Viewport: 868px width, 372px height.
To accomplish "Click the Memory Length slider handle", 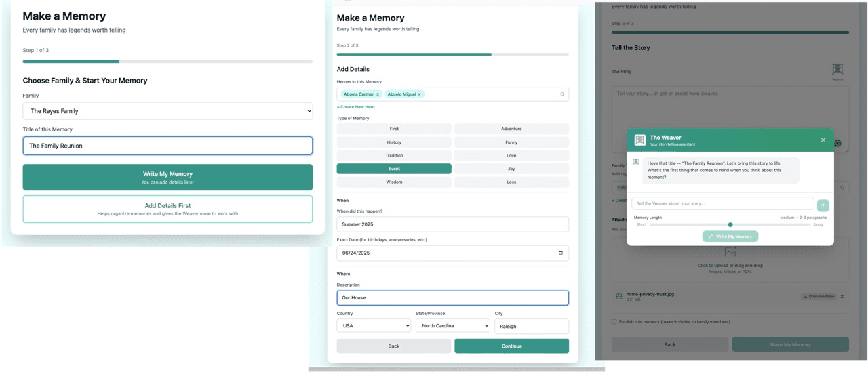I will coord(730,224).
